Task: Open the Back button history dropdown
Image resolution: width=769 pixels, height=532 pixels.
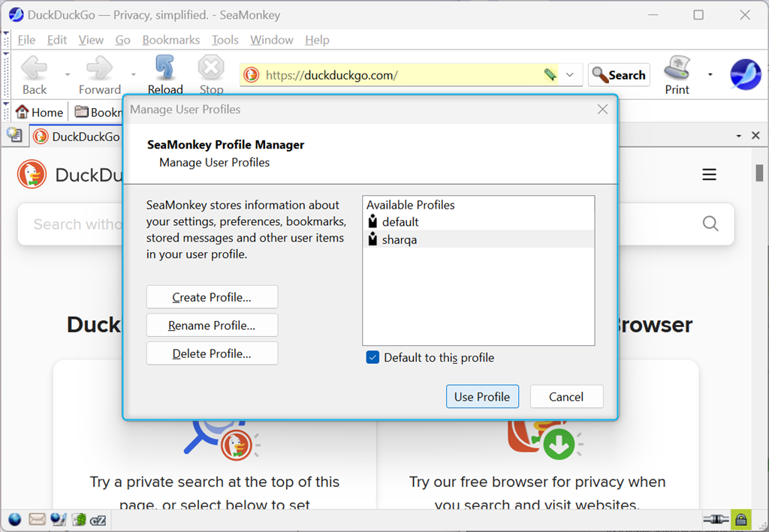Action: [68, 74]
